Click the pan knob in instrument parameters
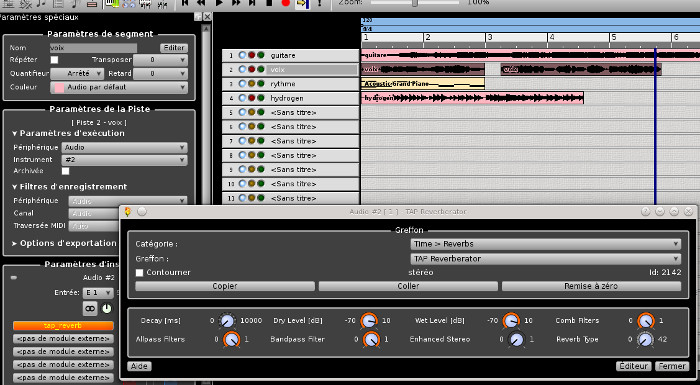The width and height of the screenshot is (700, 385). pos(106,309)
